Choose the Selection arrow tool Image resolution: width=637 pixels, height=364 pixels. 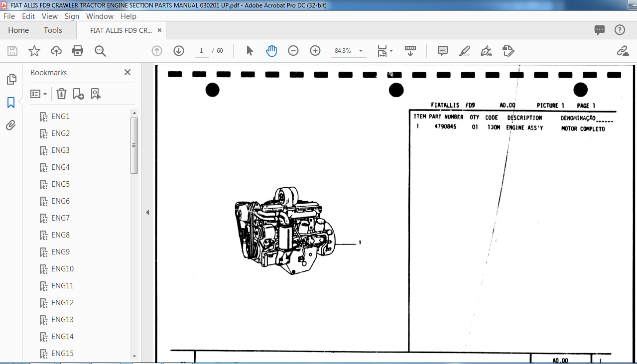click(250, 51)
